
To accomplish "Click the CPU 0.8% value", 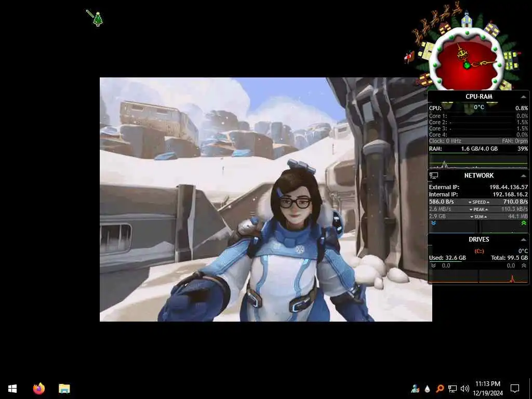I will [x=522, y=108].
